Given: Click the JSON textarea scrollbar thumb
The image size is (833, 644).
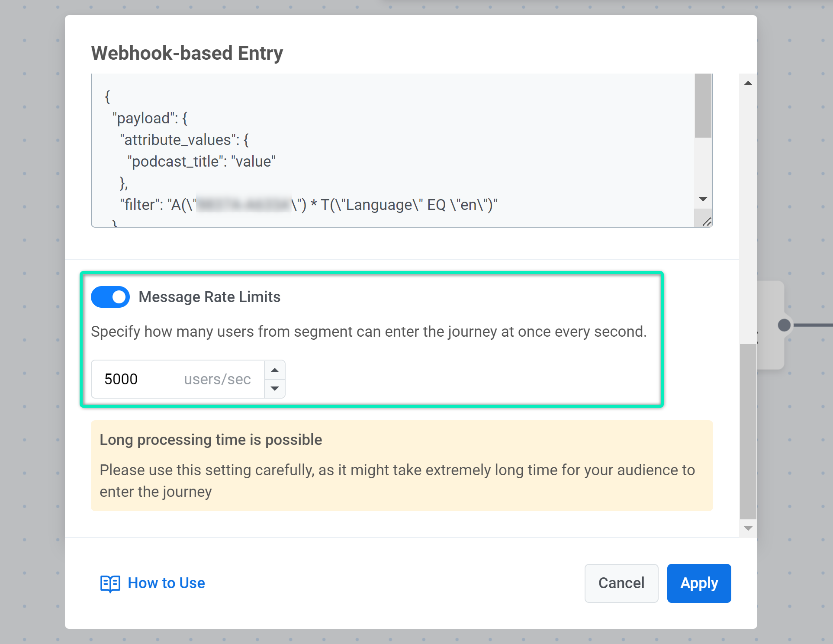Looking at the screenshot, I should (703, 106).
